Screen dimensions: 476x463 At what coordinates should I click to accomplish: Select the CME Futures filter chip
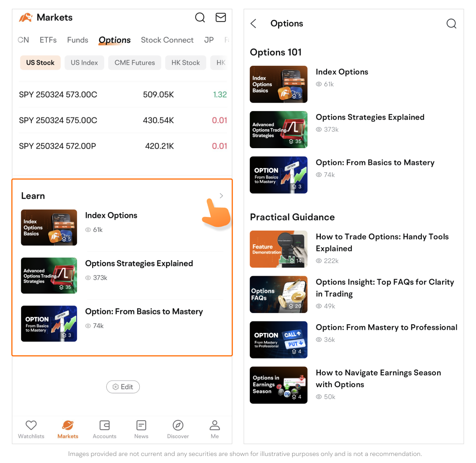134,63
